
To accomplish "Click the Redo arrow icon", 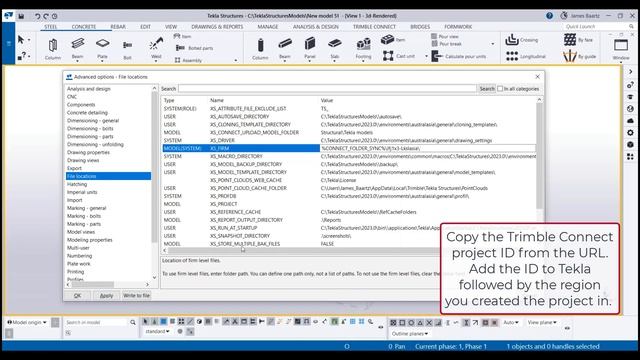I will [46, 16].
